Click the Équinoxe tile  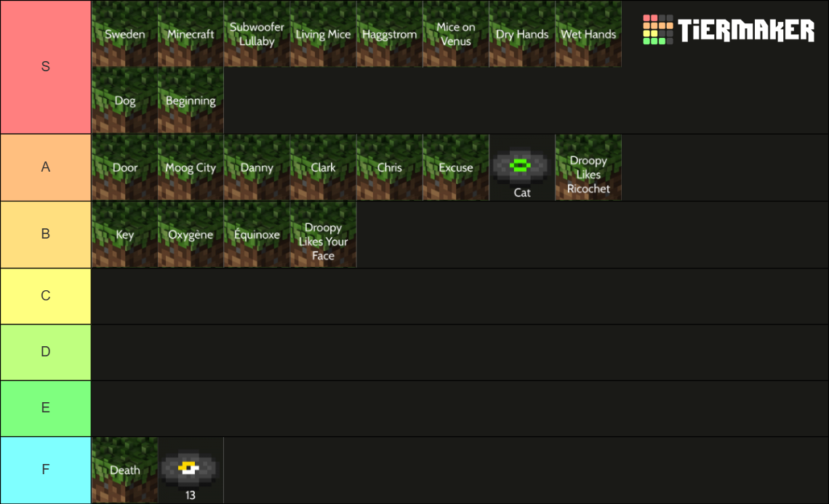click(x=257, y=234)
